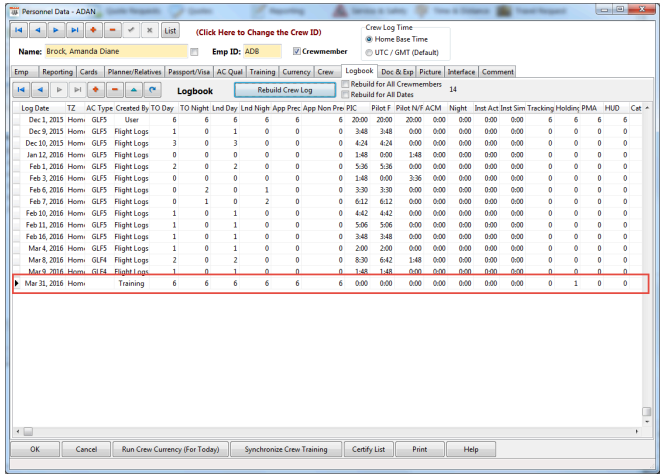Screen dimensions: 661x476
Task: Click the PIC column header
Action: pyautogui.click(x=357, y=108)
